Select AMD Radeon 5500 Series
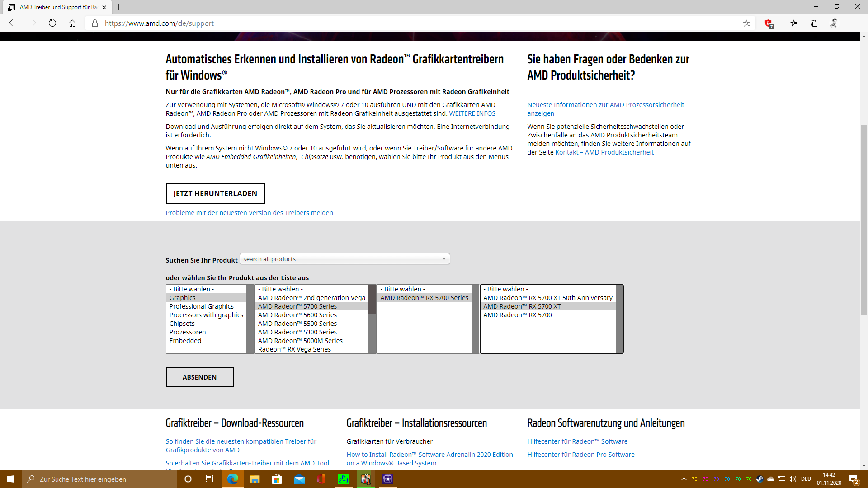868x488 pixels. (312, 324)
